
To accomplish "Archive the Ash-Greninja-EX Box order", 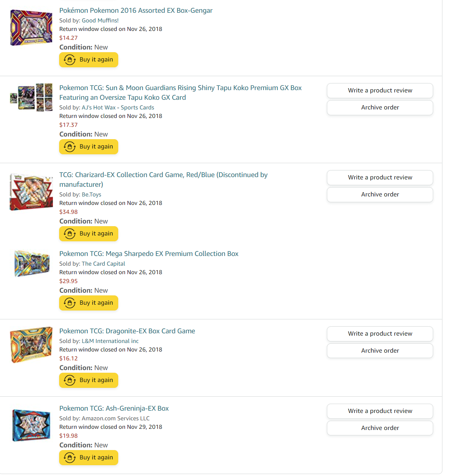I will [x=380, y=428].
